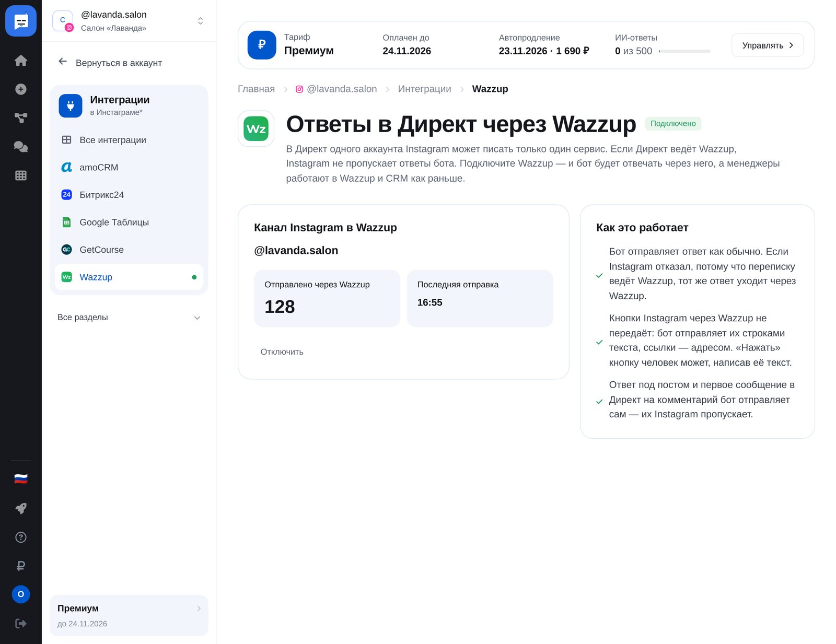
Task: Go to Главная breadcrumb
Action: tap(256, 89)
